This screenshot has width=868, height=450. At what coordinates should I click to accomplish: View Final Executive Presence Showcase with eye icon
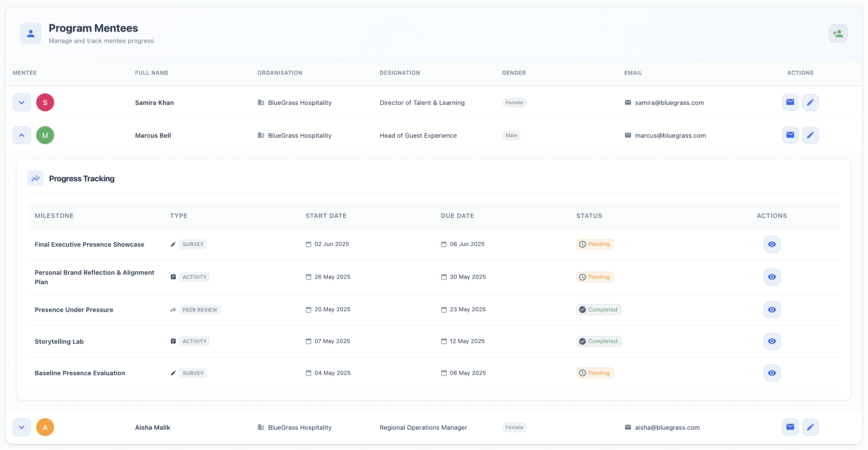(772, 244)
